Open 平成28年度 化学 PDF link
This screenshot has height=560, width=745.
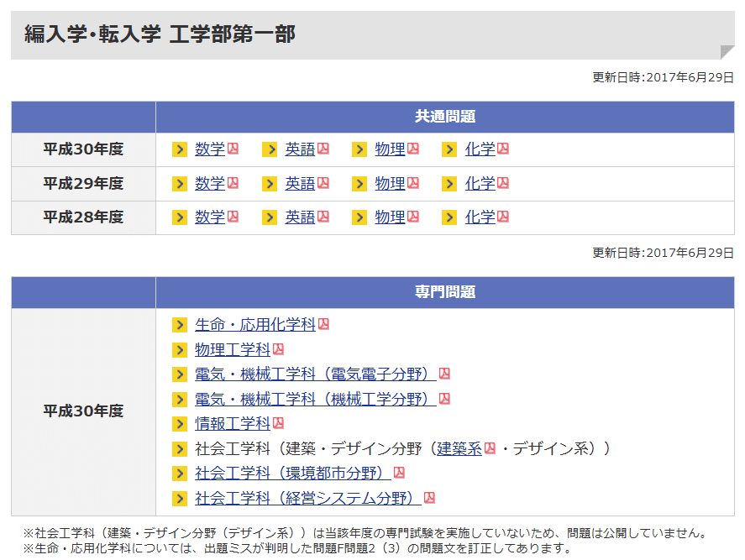point(480,217)
